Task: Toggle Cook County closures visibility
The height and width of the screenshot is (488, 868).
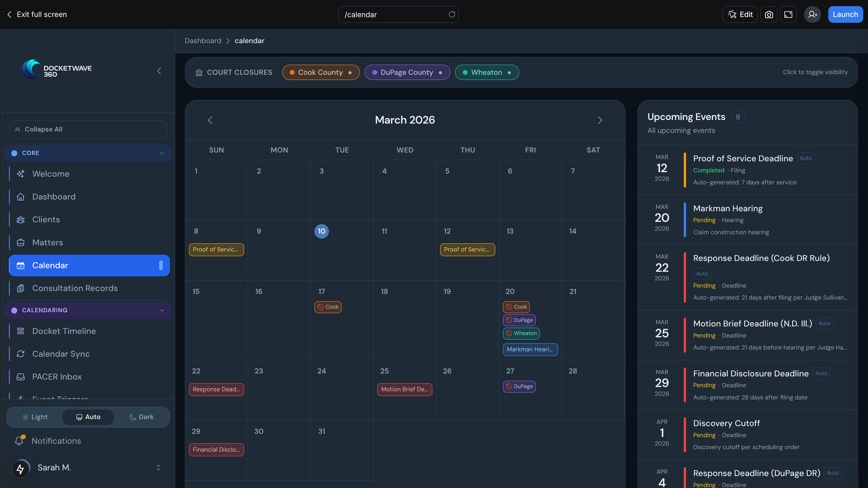Action: 321,72
